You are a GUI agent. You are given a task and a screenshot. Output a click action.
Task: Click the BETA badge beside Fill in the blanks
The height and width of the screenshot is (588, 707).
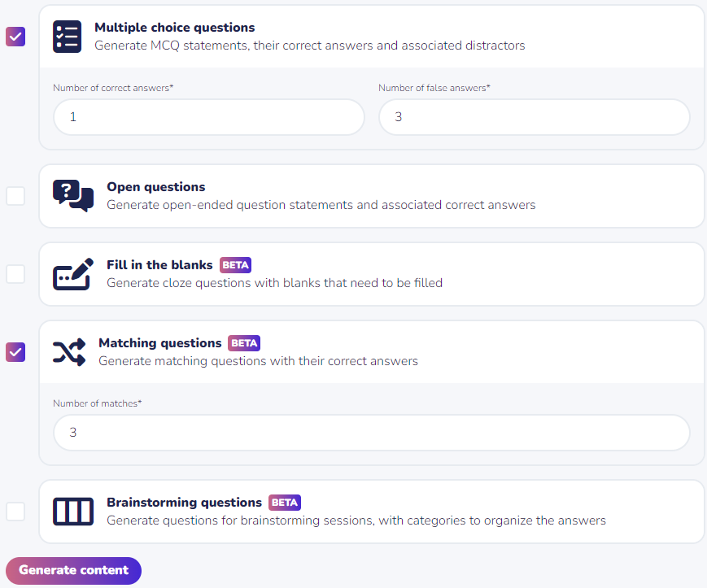(x=235, y=265)
